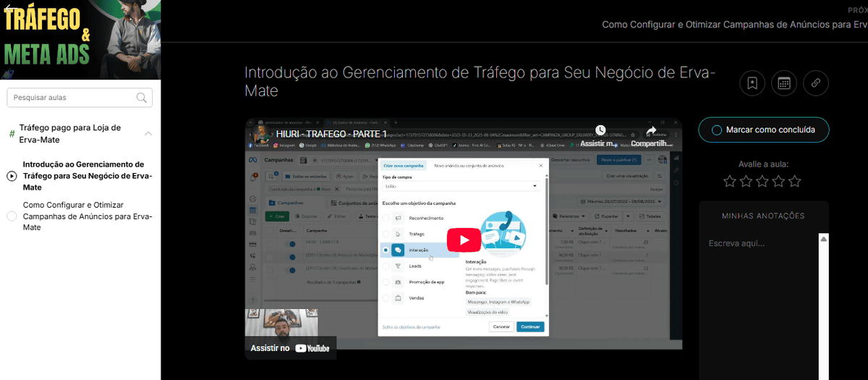Click the share arrow icon on video
This screenshot has height=380, width=868.
point(650,131)
